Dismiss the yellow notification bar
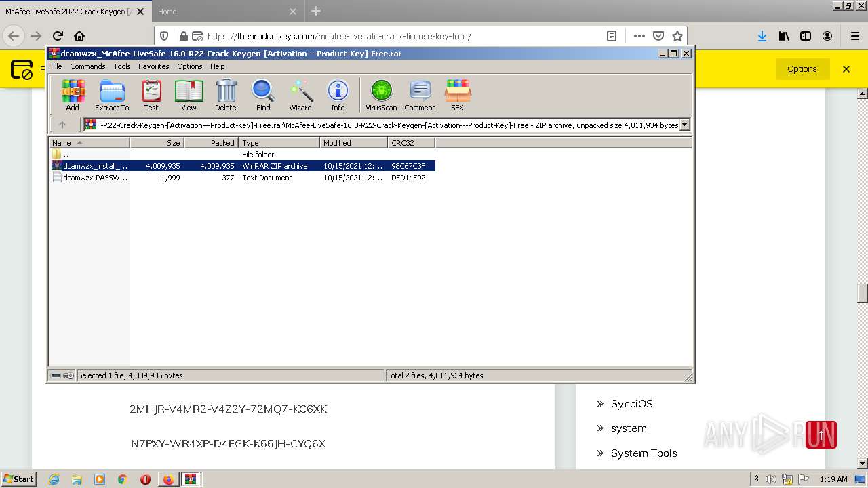 pos(846,68)
